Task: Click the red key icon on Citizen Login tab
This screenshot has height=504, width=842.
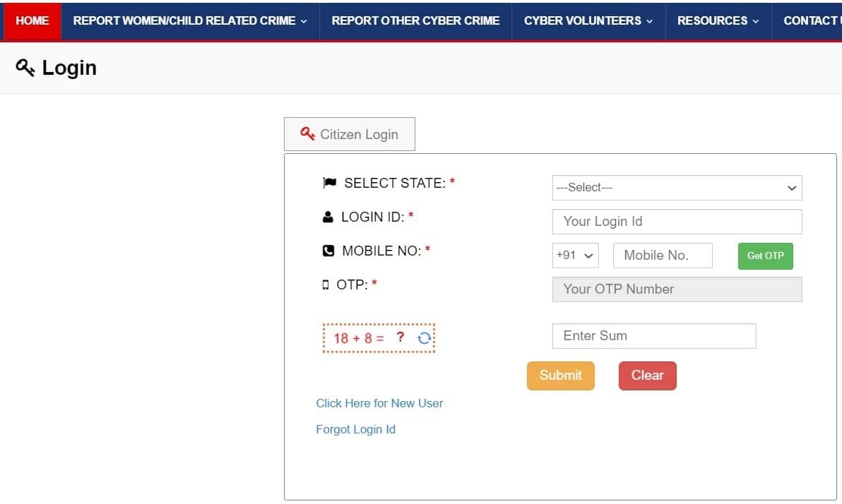Action: [x=307, y=133]
